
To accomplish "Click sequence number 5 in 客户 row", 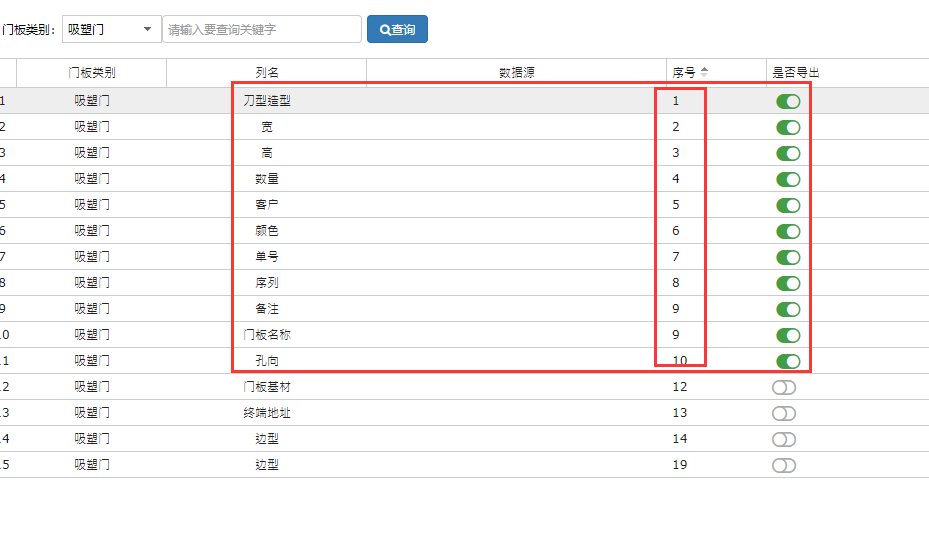I will coord(675,205).
